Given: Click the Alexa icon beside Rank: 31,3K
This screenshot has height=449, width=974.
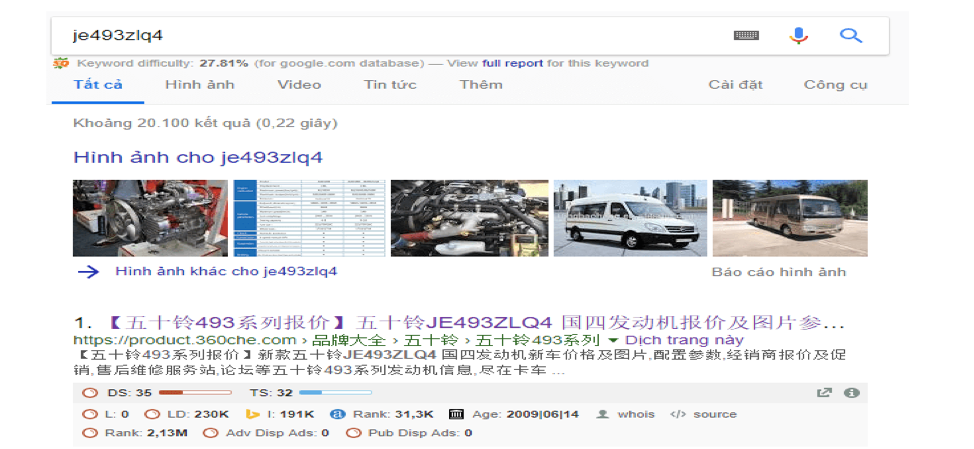Looking at the screenshot, I should (x=337, y=414).
